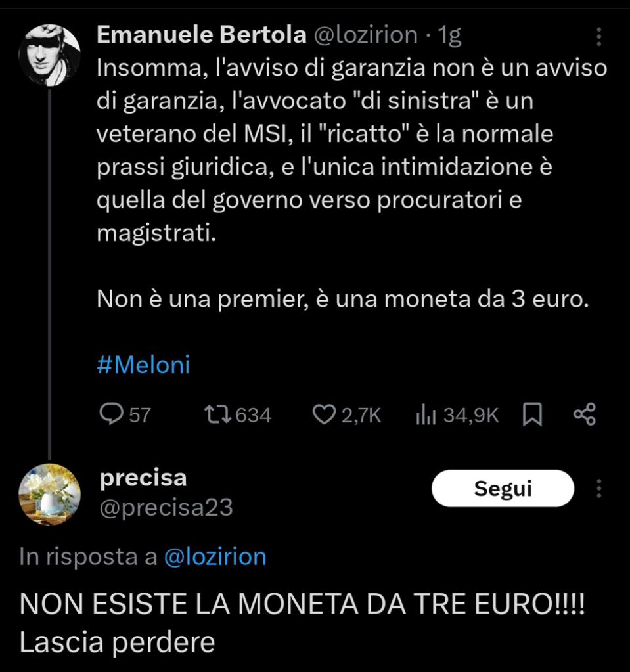Open the 1g timestamp of the tweet

click(x=450, y=35)
